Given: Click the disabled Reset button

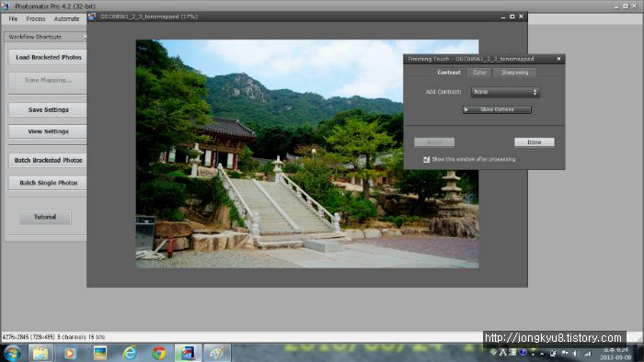Looking at the screenshot, I should coord(434,141).
